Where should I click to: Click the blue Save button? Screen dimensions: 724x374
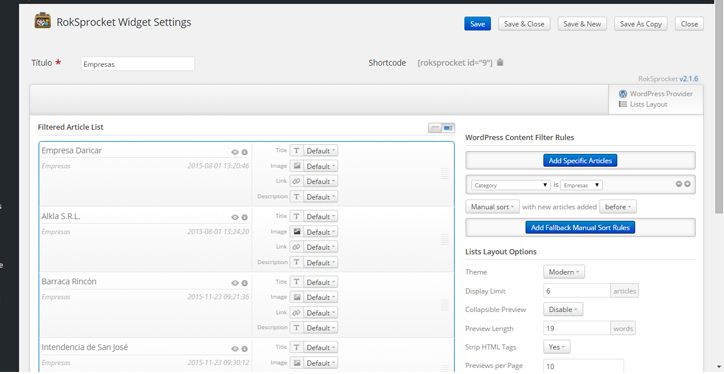477,24
